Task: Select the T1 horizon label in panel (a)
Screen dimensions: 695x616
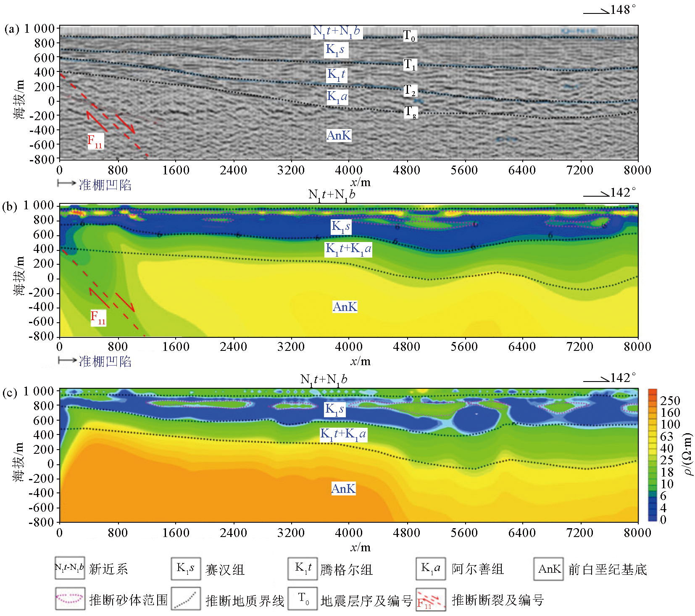Action: click(410, 65)
